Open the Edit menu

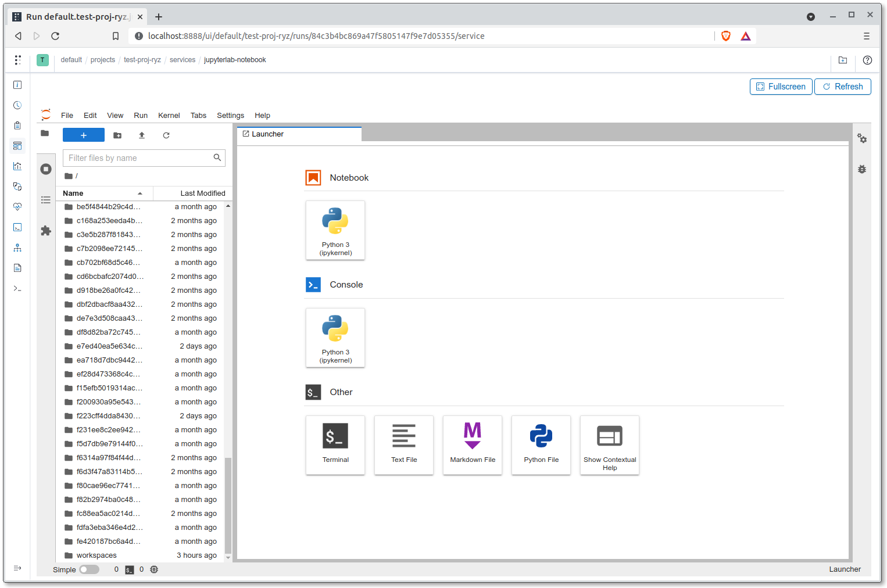point(90,115)
